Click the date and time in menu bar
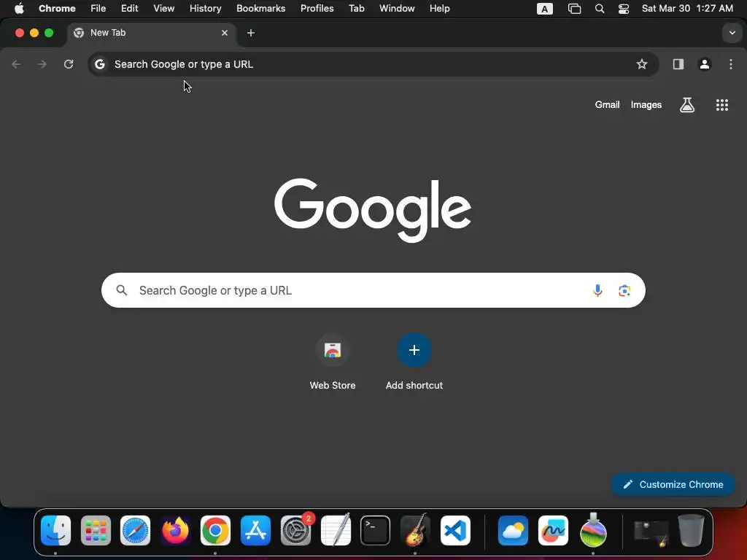 point(687,9)
